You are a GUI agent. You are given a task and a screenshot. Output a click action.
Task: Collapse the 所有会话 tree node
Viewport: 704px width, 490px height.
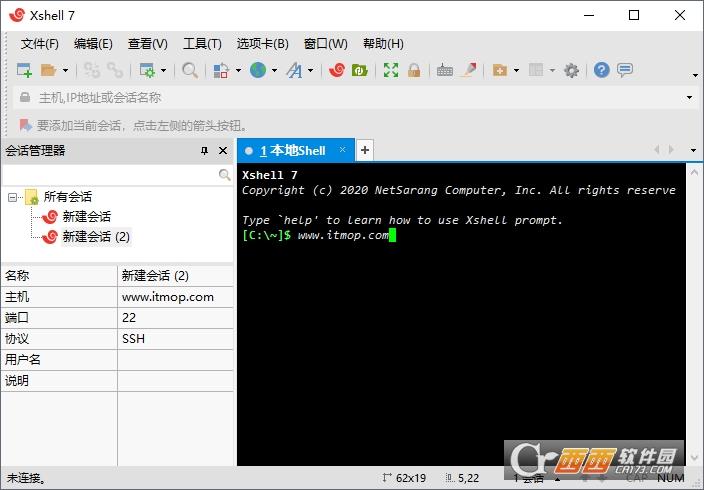(13, 197)
